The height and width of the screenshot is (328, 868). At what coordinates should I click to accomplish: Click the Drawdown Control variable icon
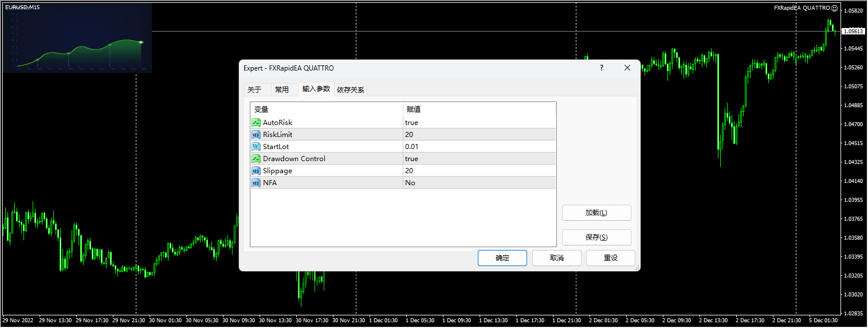(256, 159)
